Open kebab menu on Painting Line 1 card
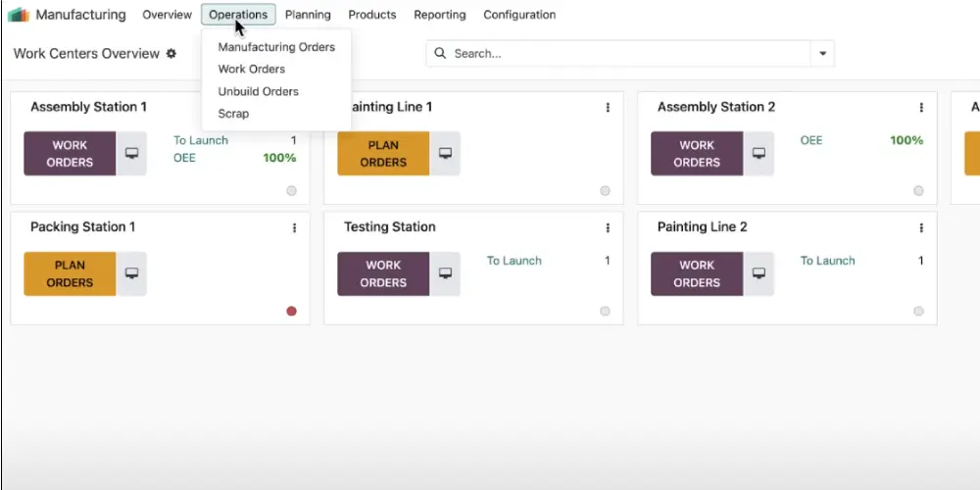The height and width of the screenshot is (490, 980). pyautogui.click(x=608, y=108)
